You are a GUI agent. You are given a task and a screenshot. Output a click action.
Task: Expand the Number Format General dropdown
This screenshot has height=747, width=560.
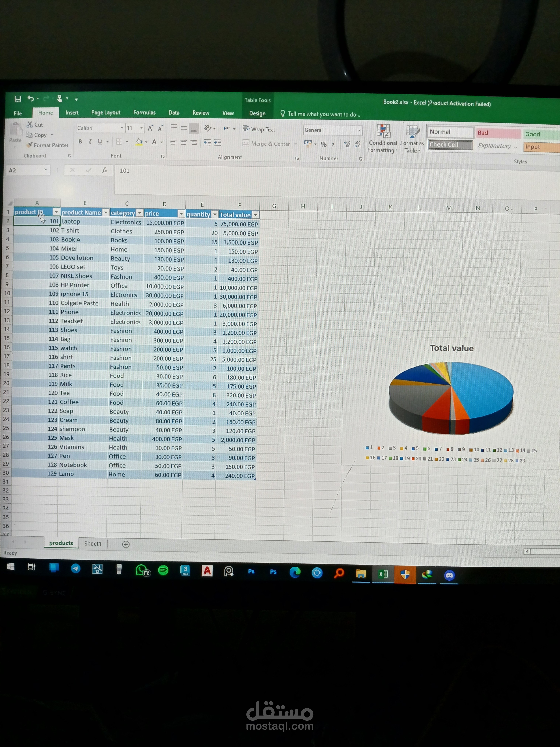coord(359,130)
